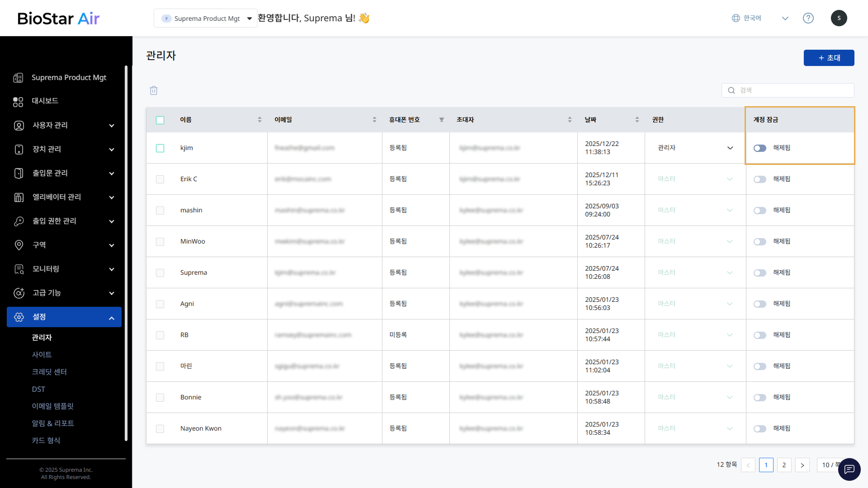Open the S user avatar profile

pos(839,18)
